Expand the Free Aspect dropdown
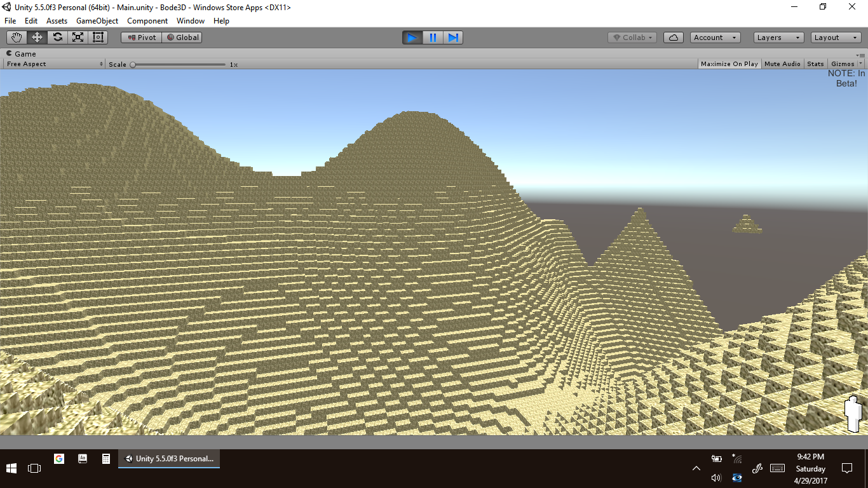The image size is (868, 488). [54, 64]
